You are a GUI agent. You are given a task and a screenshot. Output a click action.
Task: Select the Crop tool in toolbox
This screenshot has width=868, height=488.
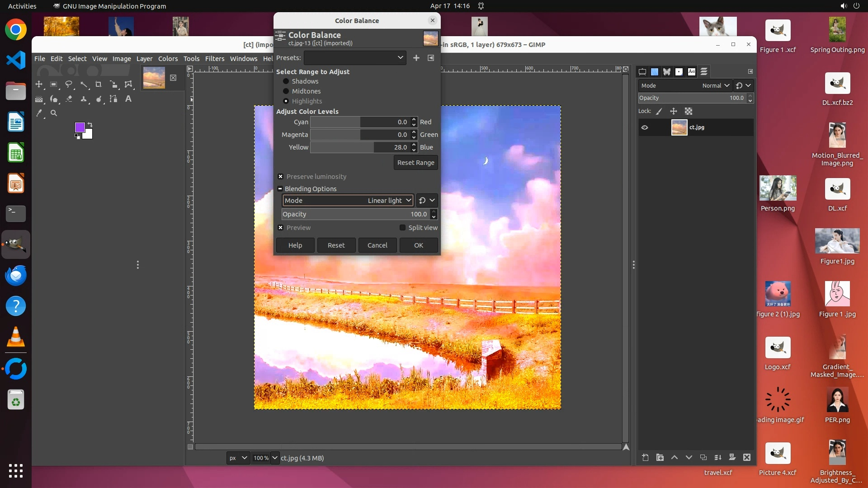(x=98, y=84)
